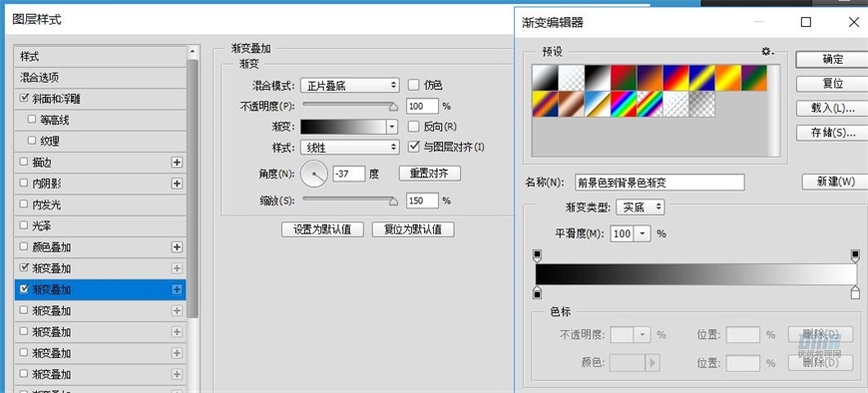Click the plus icon beside 内阴影
The width and height of the screenshot is (868, 393).
[x=177, y=184]
